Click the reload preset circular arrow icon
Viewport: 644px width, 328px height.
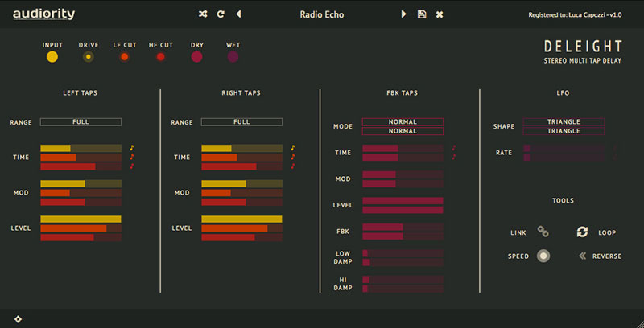click(x=221, y=14)
